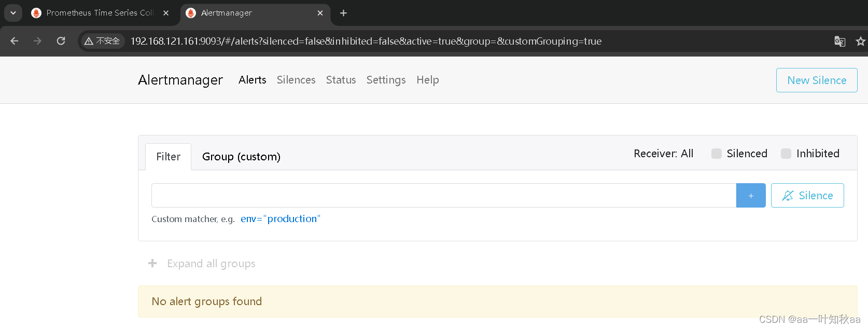
Task: Enable the Silenced checkbox
Action: pos(717,154)
